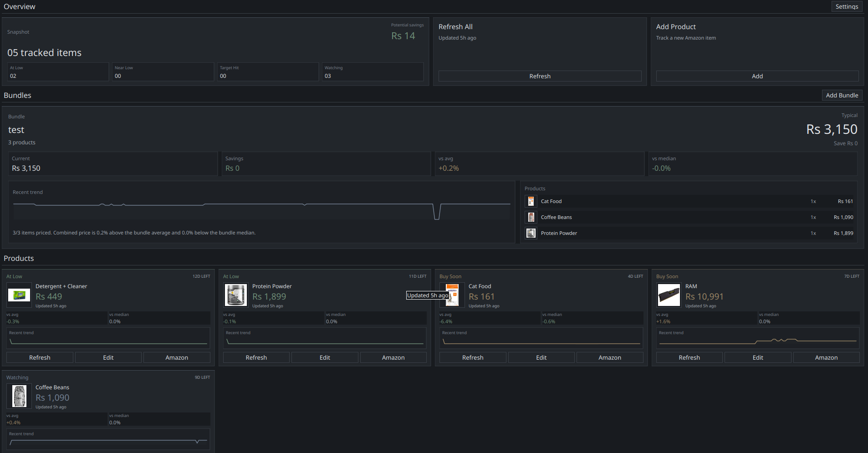Screen dimensions: 868x453
Task: Click the bundle name test
Action: pos(16,130)
